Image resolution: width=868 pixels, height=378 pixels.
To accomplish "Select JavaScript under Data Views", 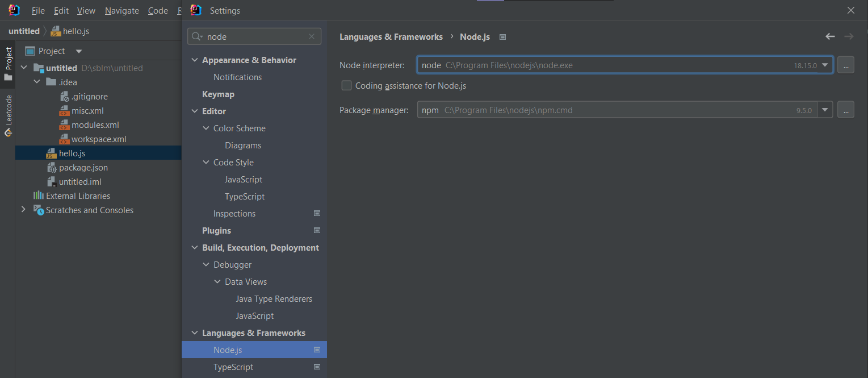I will [255, 316].
